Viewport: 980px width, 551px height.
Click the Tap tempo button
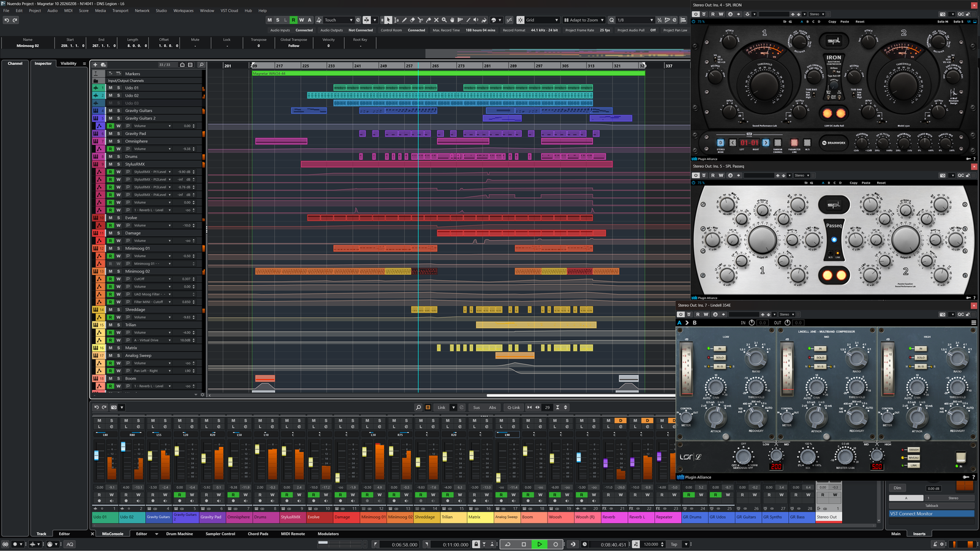(674, 544)
